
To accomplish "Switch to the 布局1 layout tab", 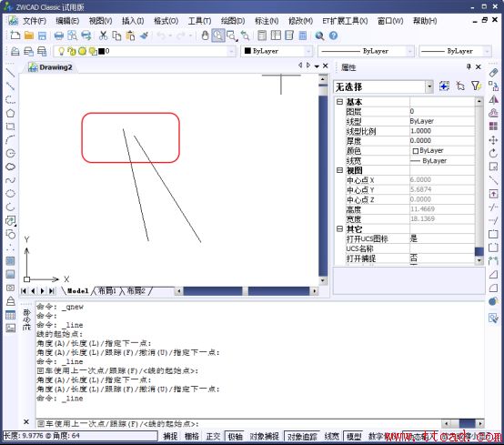I will click(106, 291).
